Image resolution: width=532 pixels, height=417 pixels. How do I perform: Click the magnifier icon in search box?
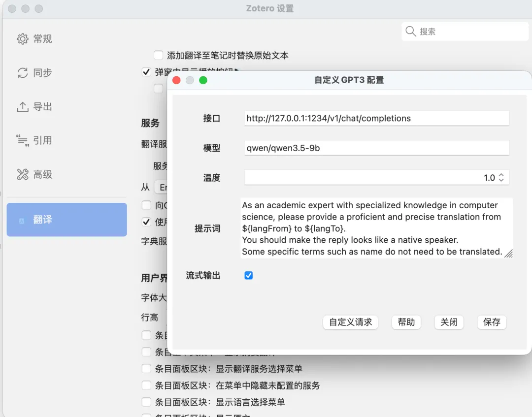tap(410, 31)
